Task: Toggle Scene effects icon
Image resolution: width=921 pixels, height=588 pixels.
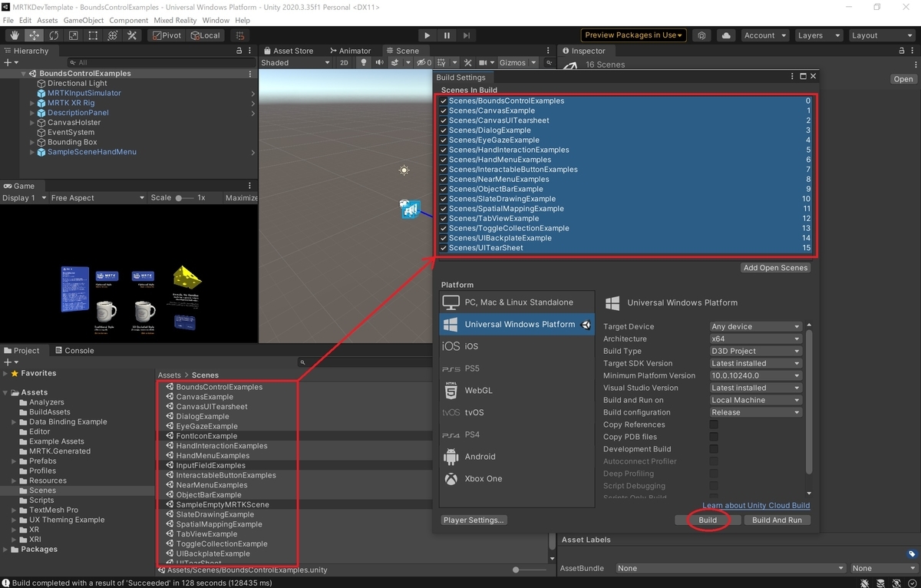Action: [396, 63]
